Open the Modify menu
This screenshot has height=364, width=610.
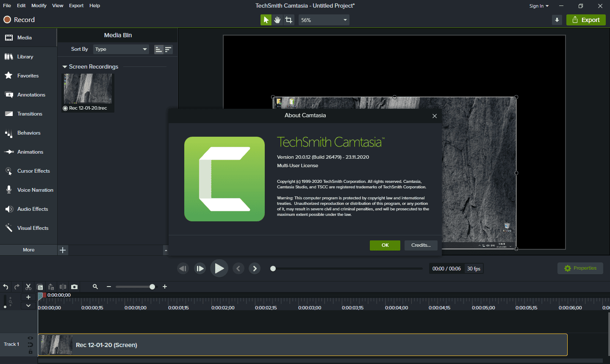[x=39, y=6]
